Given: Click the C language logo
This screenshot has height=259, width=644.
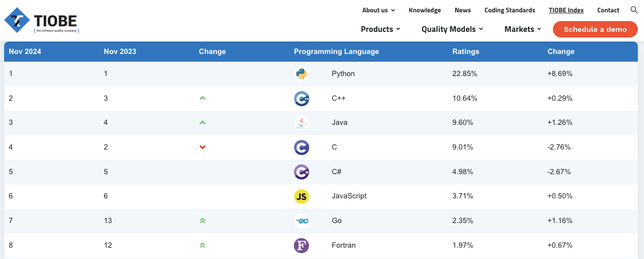Looking at the screenshot, I should click(x=301, y=147).
